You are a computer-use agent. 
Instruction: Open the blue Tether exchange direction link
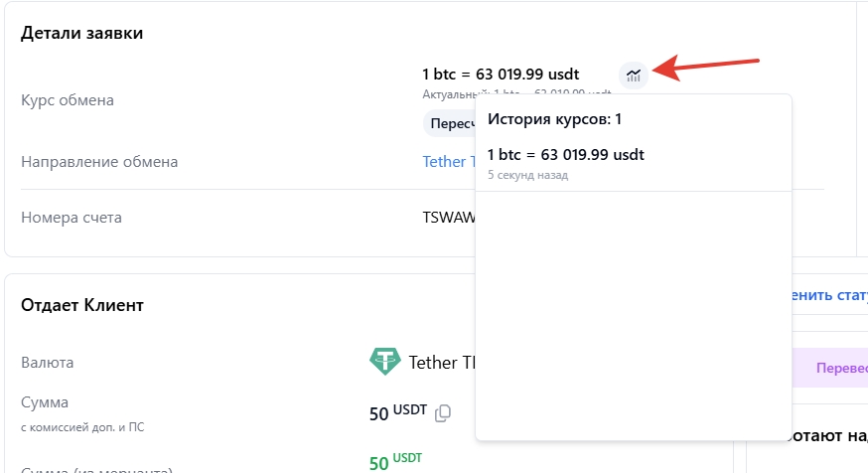[x=444, y=162]
